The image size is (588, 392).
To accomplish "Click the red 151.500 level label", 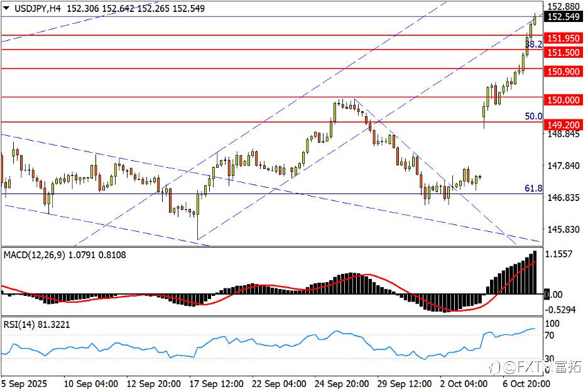I will tap(563, 53).
